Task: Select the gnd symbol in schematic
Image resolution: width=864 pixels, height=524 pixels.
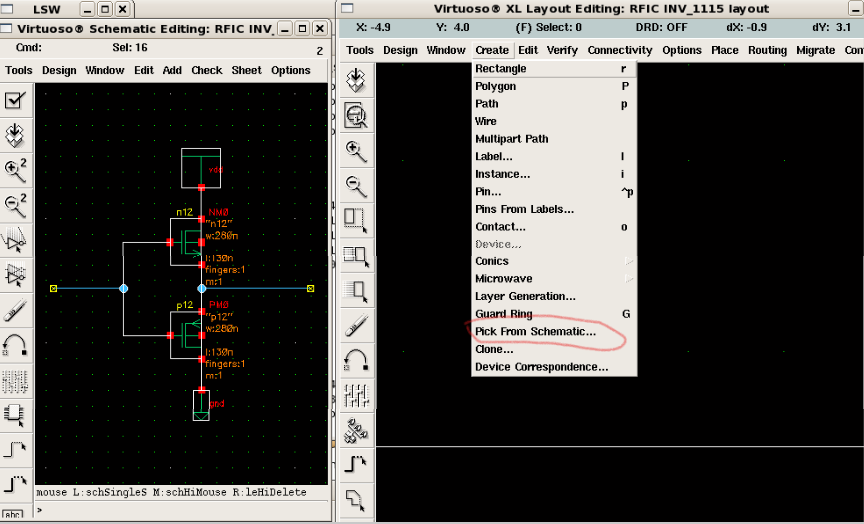Action: click(201, 405)
